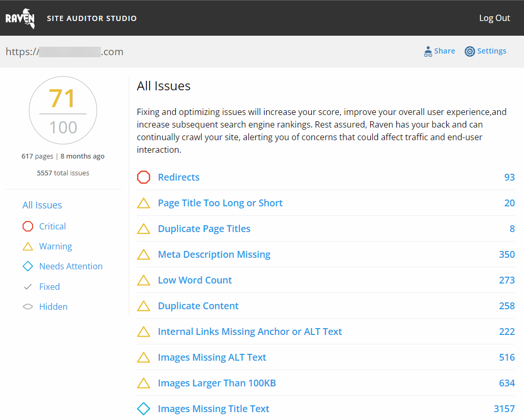Open Page Title Too Long or Short
Viewport: 524px width, 420px height.
[220, 203]
